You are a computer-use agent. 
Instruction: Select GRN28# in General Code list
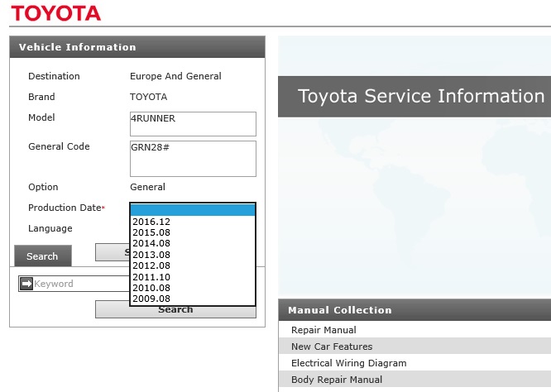150,147
